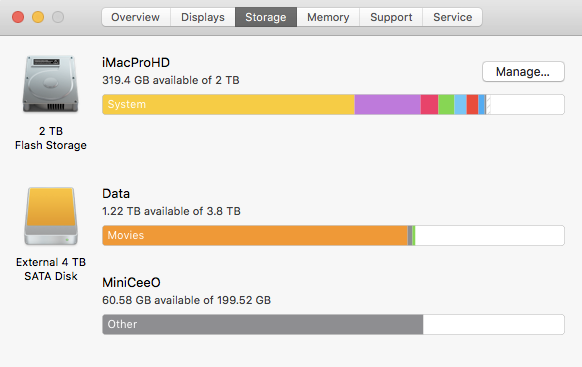Open the Support tab

pyautogui.click(x=391, y=17)
